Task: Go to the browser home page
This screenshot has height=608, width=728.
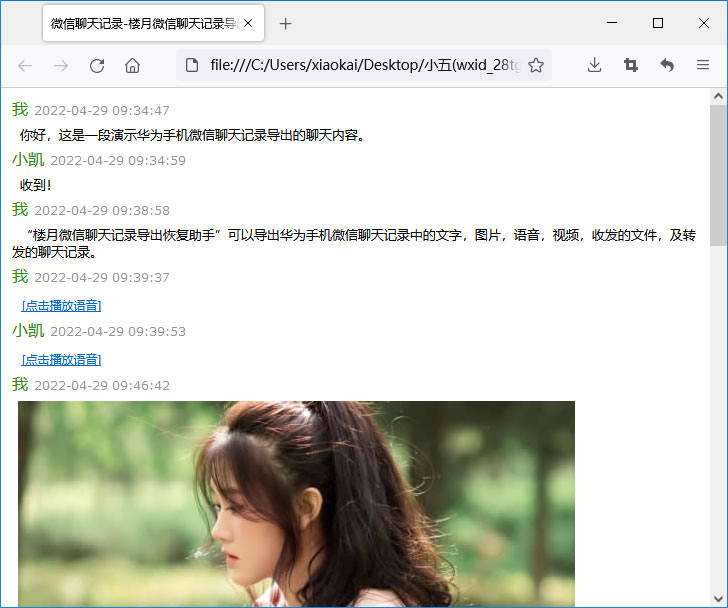Action: tap(132, 65)
